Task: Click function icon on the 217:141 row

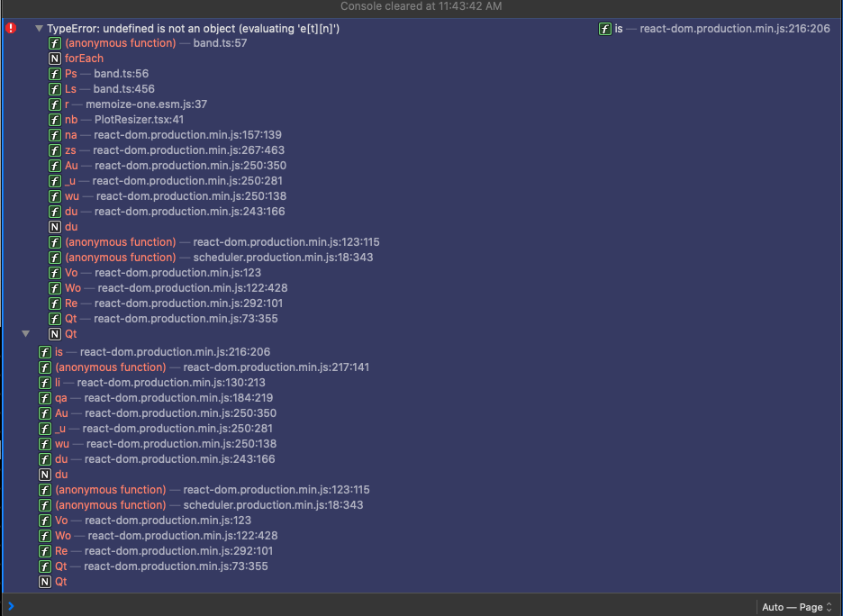Action: pos(45,367)
